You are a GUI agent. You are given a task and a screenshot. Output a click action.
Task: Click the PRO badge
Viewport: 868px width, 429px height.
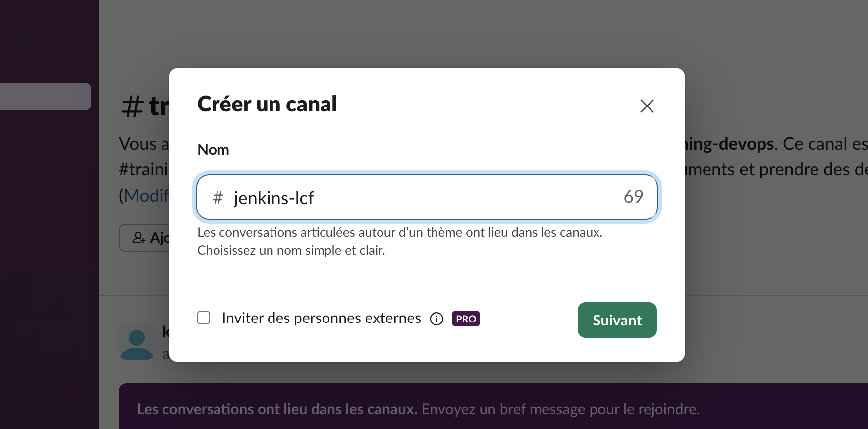[x=466, y=319]
